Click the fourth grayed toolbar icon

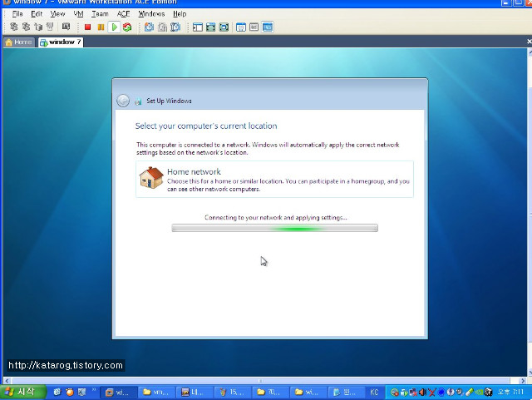[x=50, y=27]
